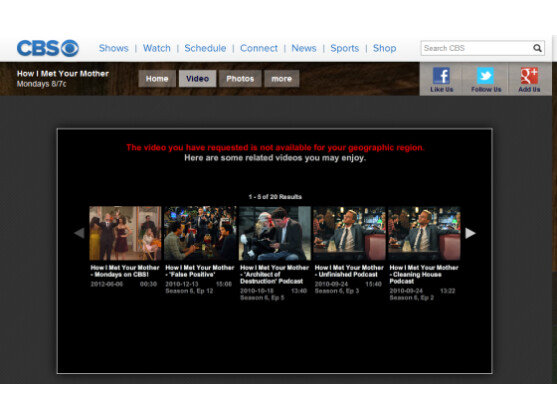Open the Sports menu
Screen dimensions: 557x418
345,48
